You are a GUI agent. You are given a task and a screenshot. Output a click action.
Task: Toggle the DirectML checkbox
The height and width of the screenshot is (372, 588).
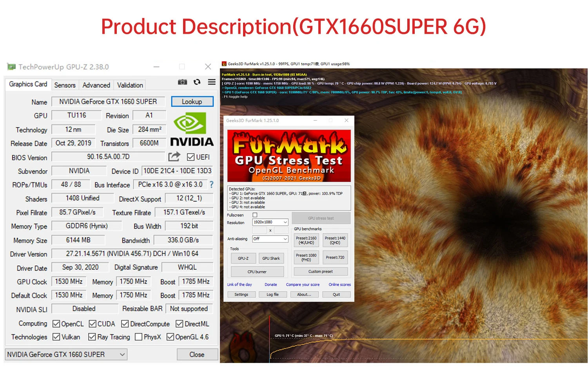tap(180, 324)
